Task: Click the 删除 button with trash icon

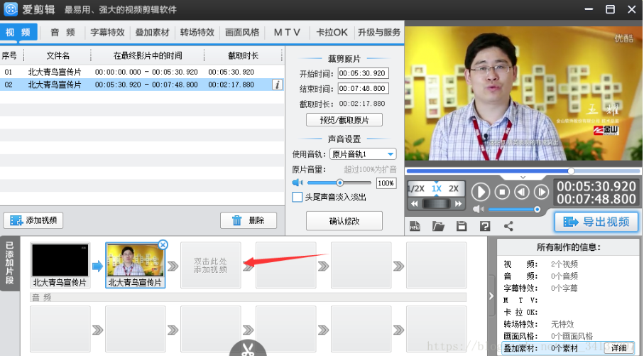Action: point(249,220)
